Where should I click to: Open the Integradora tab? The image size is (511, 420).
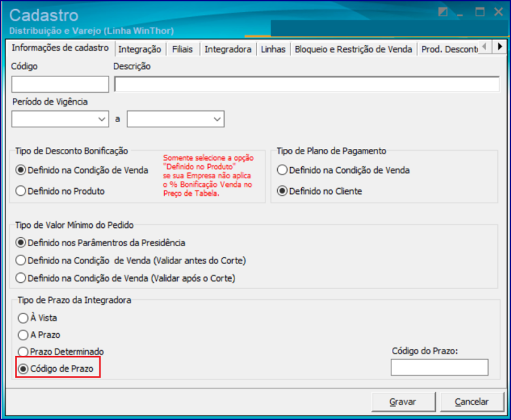[228, 49]
